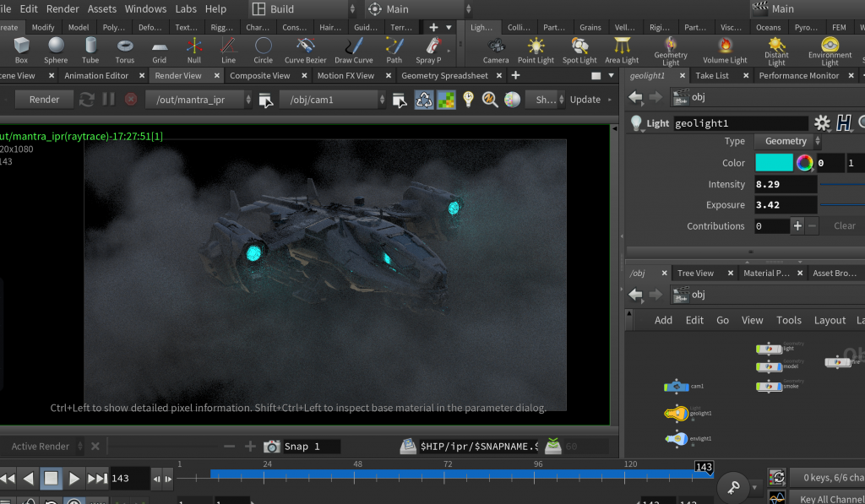Open the Windows menu

(145, 8)
